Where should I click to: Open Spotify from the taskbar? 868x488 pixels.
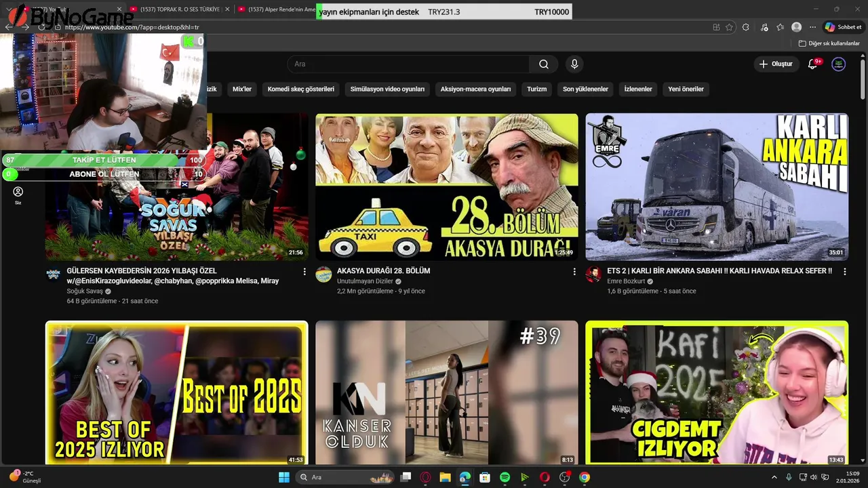click(x=505, y=477)
